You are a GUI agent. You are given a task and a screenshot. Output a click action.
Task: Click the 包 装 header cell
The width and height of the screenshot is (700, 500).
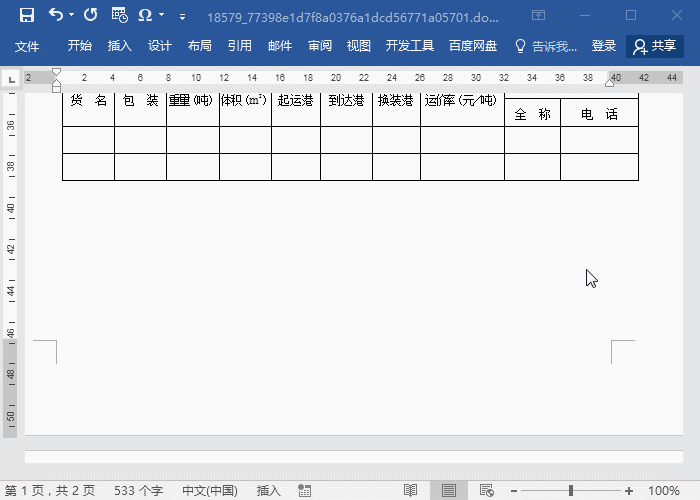pos(140,109)
